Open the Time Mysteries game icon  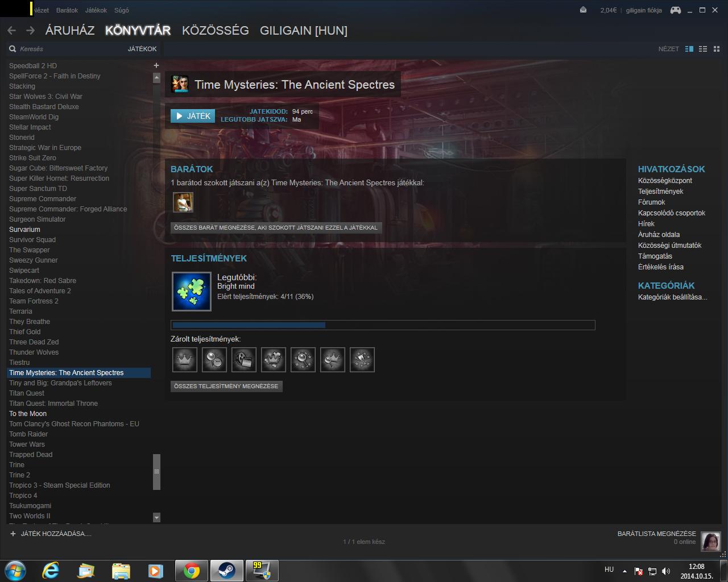(180, 84)
